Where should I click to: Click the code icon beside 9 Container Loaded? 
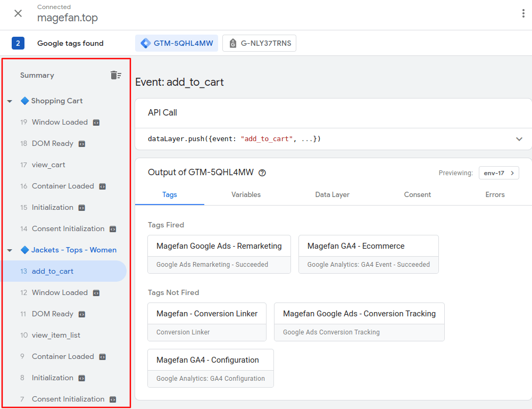[103, 357]
